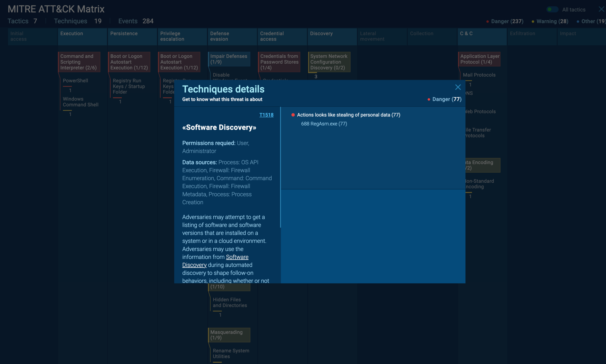Toggle the 'All tactics' switch
Screen dimensions: 606x364
coord(552,9)
